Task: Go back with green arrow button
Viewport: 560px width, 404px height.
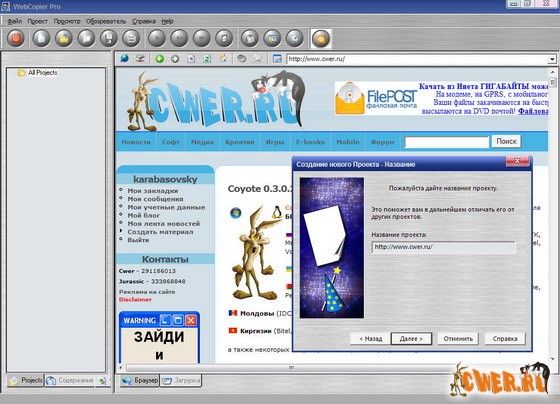Action: (159, 59)
